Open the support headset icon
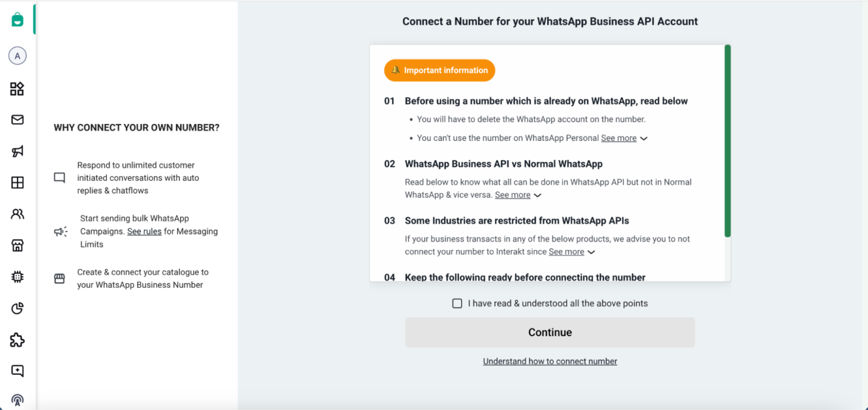Image resolution: width=868 pixels, height=410 pixels. (x=17, y=399)
